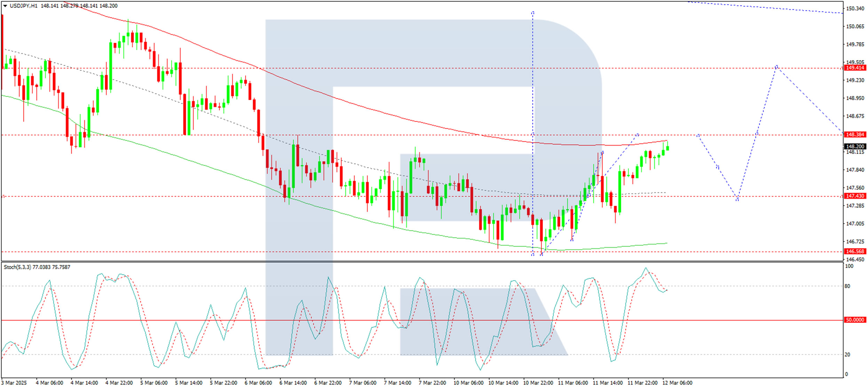
Task: Click the USDJPY,H1 chart title
Action: tap(24, 6)
